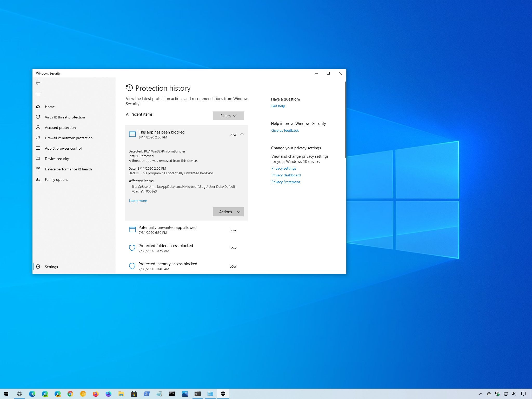
Task: Expand the Filters dropdown menu
Action: (228, 115)
